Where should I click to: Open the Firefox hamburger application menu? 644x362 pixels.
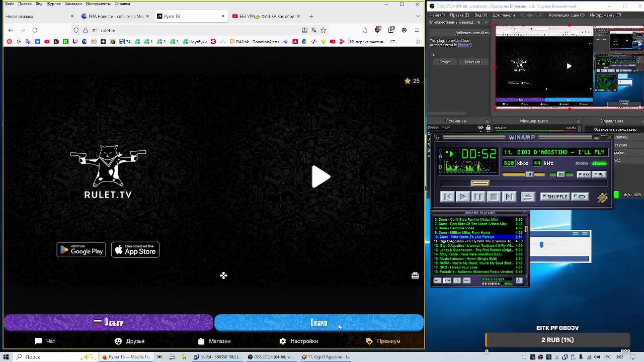(x=417, y=30)
